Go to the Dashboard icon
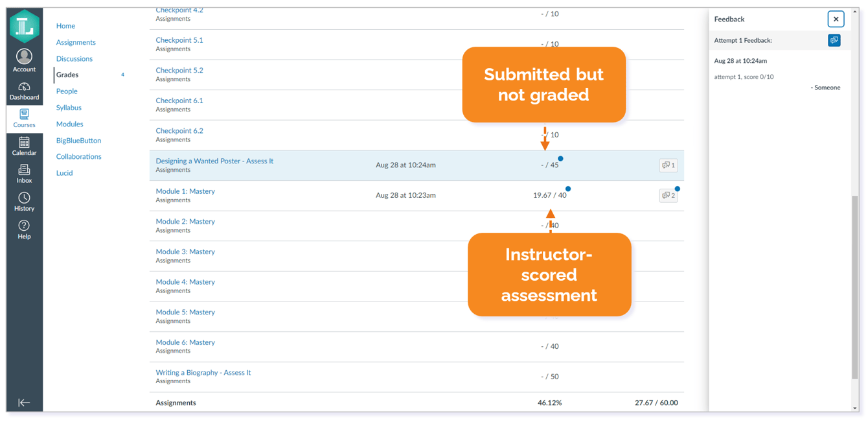868x424 pixels. 24,87
